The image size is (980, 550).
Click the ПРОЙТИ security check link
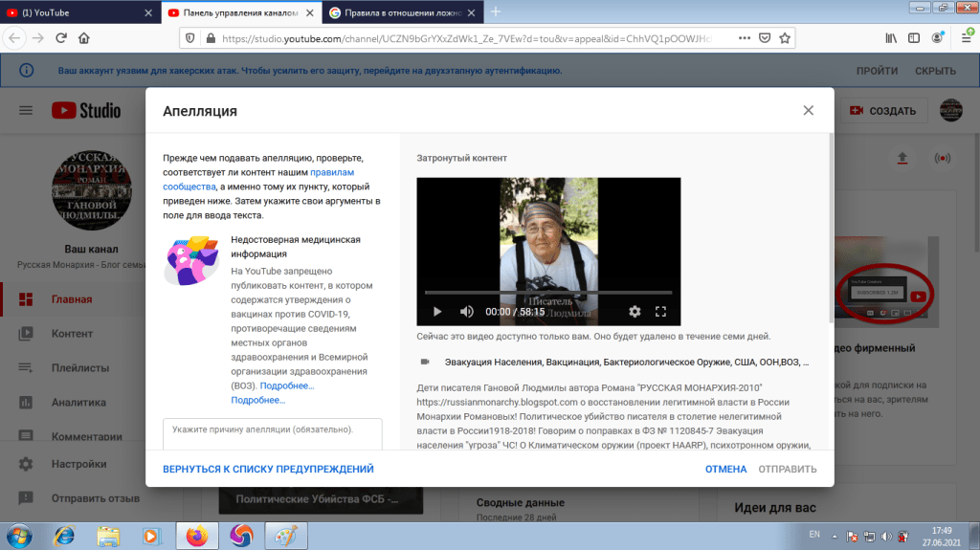point(877,71)
